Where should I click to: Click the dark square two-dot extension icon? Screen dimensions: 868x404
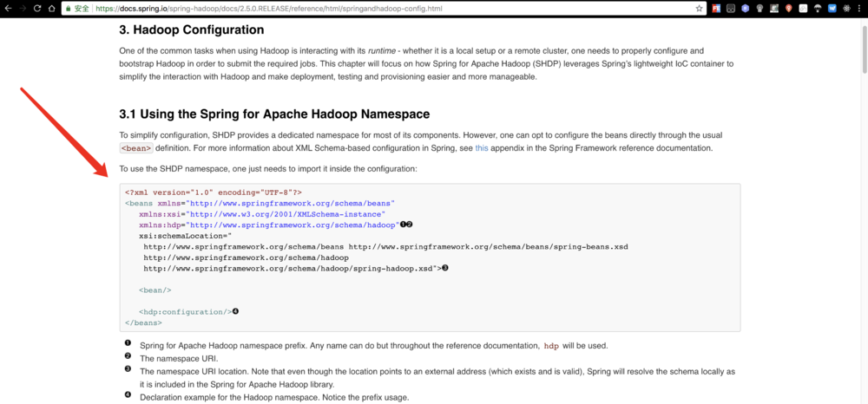pyautogui.click(x=732, y=8)
